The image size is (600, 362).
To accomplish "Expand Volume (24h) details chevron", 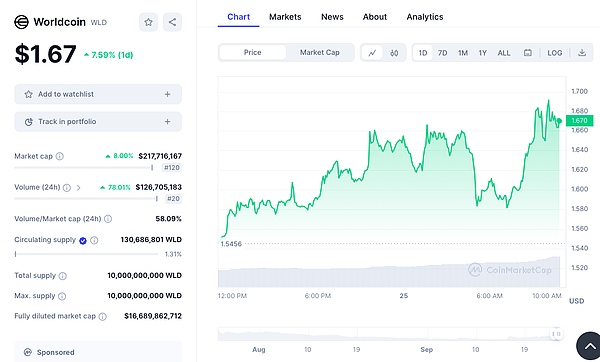I will (x=78, y=188).
